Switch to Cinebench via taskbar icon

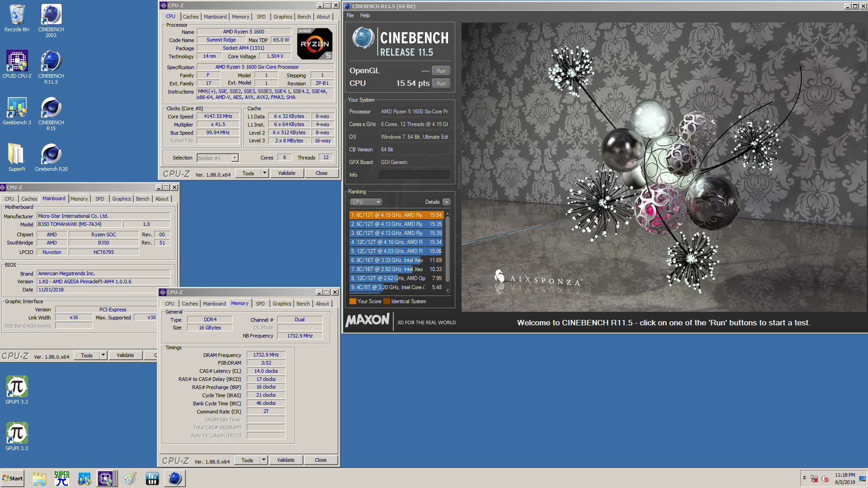[175, 479]
